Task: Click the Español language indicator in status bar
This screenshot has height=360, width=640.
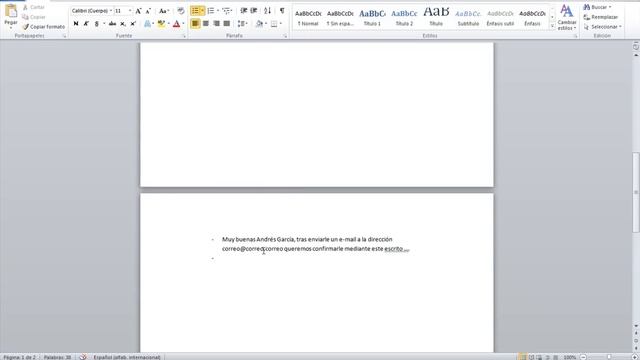Action: click(x=127, y=357)
